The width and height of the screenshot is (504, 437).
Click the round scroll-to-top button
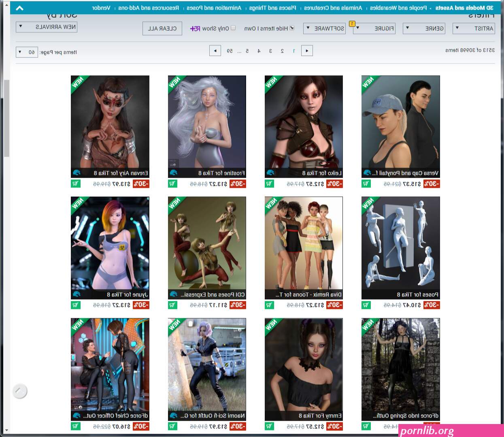[x=20, y=391]
